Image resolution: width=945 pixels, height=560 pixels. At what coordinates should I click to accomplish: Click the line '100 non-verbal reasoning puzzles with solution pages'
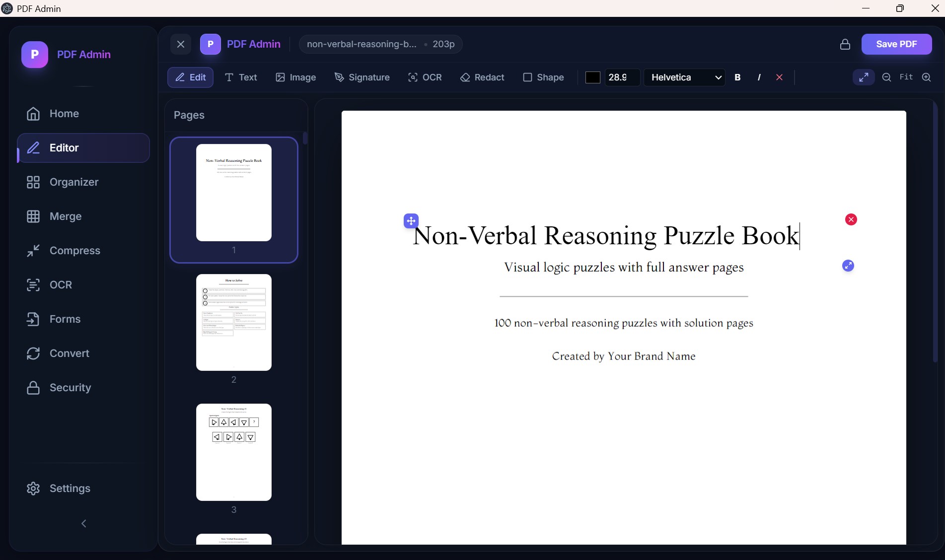click(x=624, y=323)
